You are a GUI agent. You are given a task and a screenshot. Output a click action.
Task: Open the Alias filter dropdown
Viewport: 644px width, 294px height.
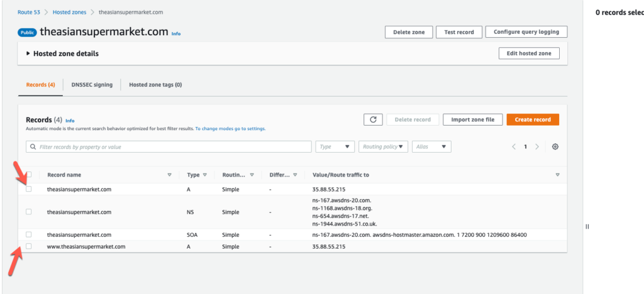(x=431, y=146)
